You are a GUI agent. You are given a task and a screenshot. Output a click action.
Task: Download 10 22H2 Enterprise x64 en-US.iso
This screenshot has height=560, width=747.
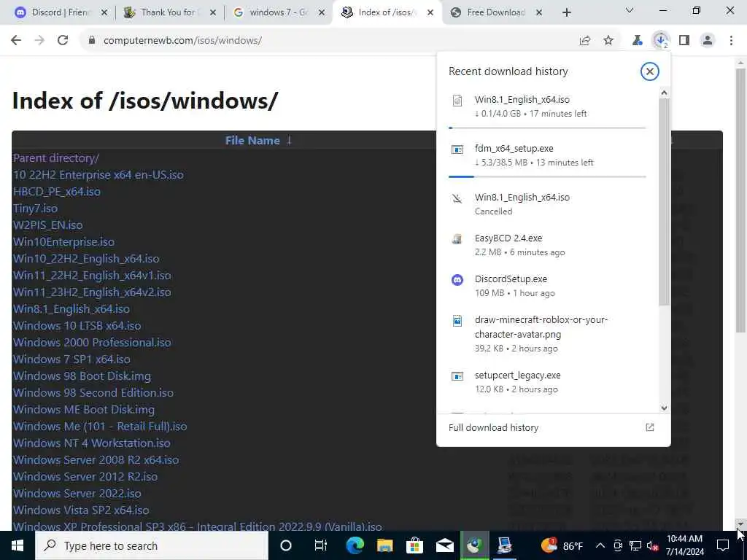click(98, 175)
